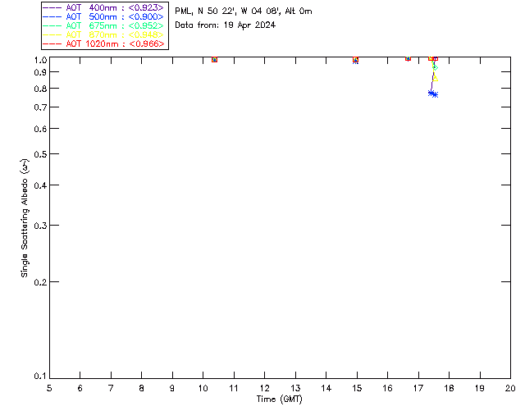
Task: Click the green diamond 675nm data point
Action: pos(435,67)
